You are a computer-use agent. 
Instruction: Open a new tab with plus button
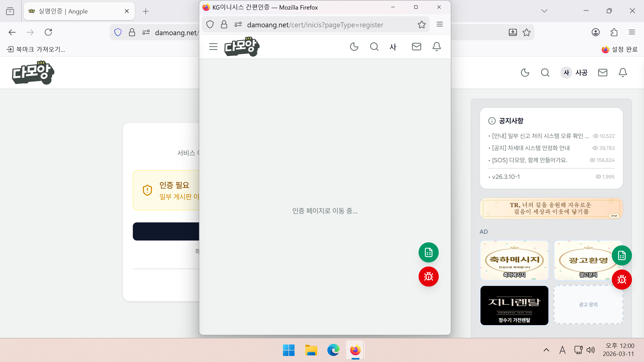point(146,11)
